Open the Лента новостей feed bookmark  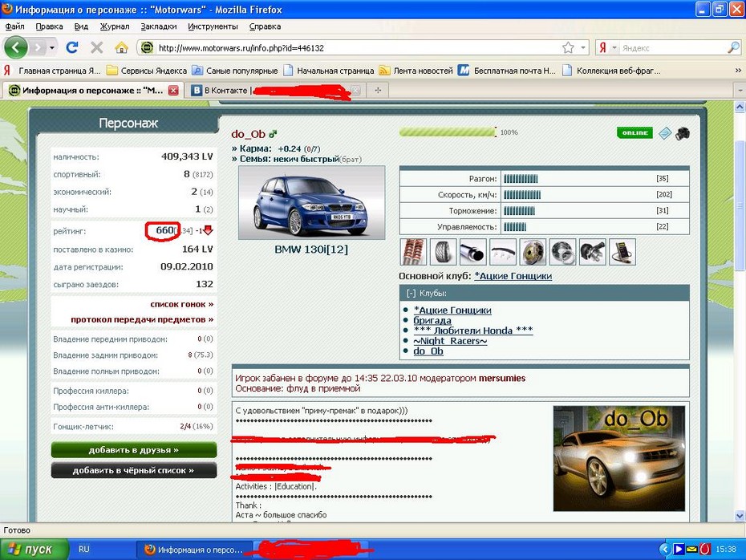coord(416,71)
